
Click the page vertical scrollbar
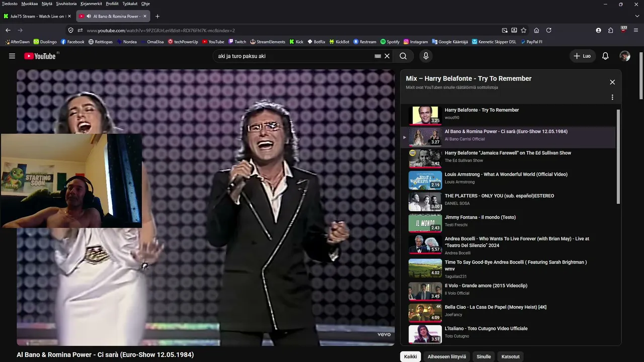point(641,75)
